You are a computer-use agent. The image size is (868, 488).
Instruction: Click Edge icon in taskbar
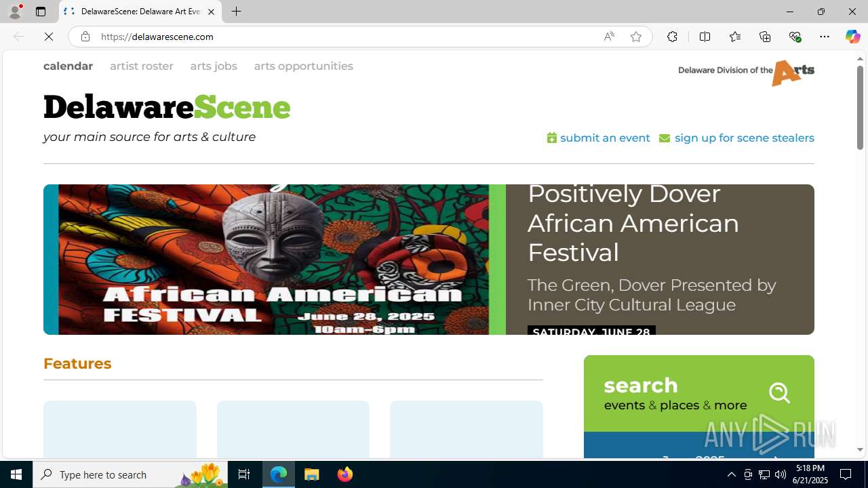click(279, 474)
